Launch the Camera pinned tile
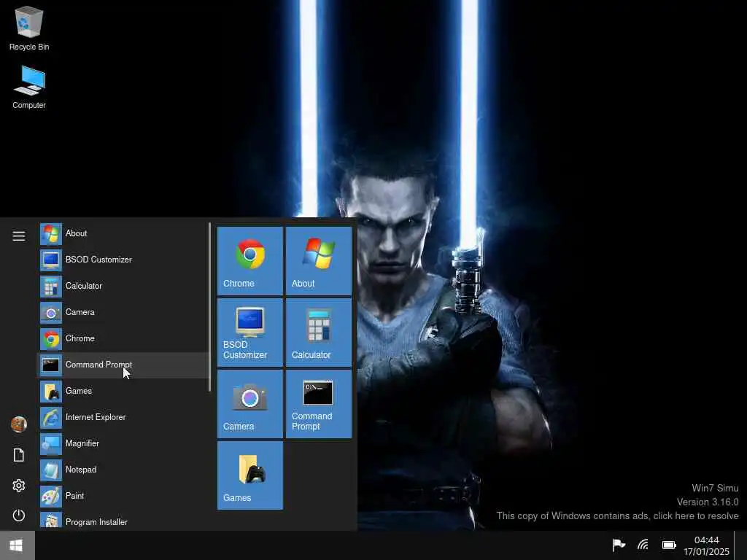747x560 pixels. 250,404
